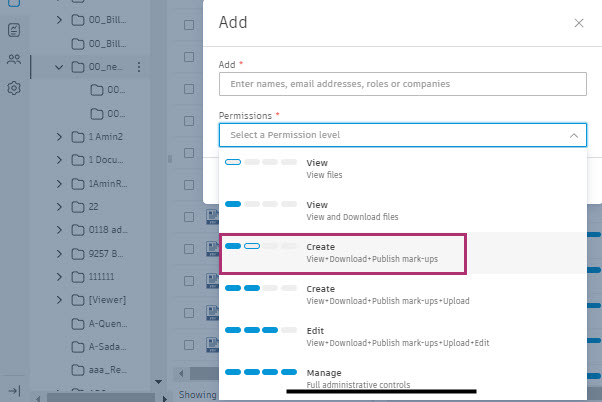Expand the 0118 ad... folder
The image size is (602, 402).
(60, 229)
